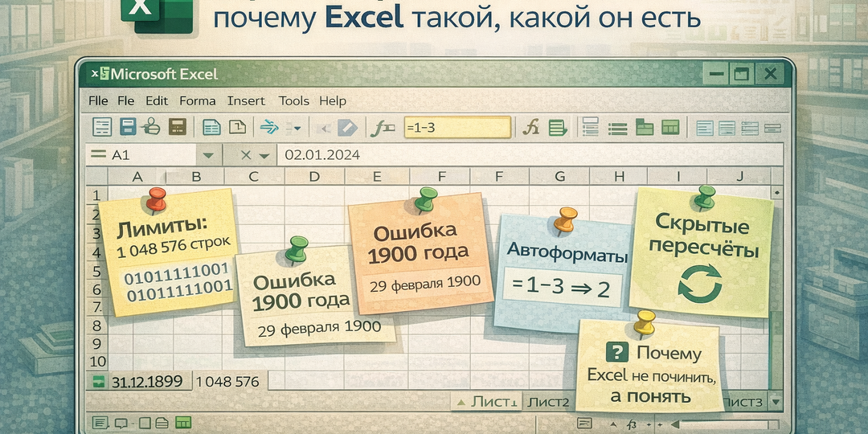Click the page icon with folded corner

(238, 127)
